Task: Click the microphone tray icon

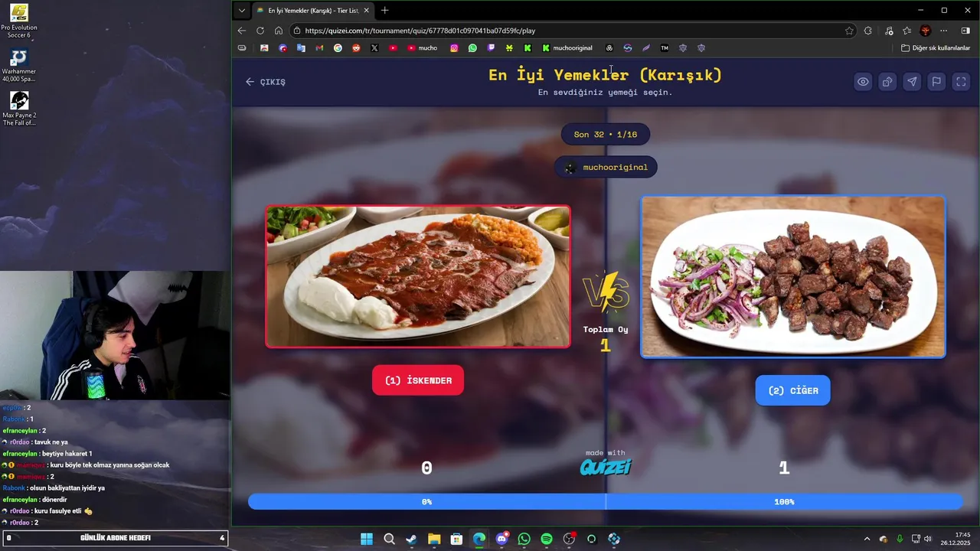Action: pyautogui.click(x=900, y=539)
